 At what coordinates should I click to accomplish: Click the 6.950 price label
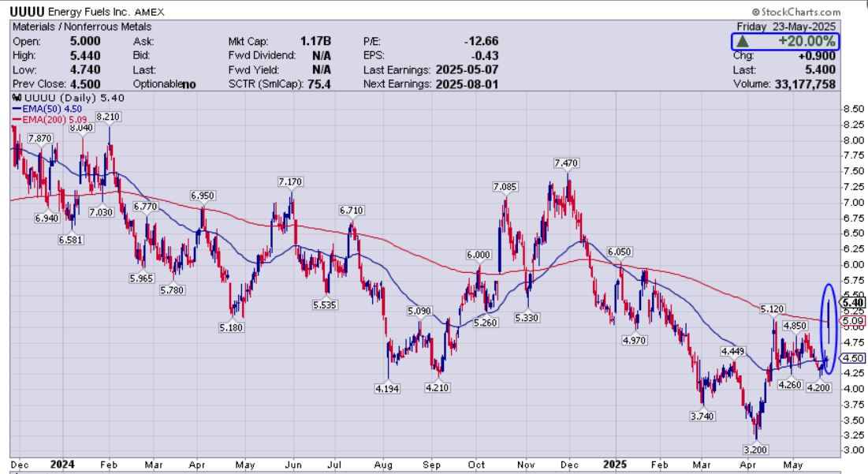203,196
